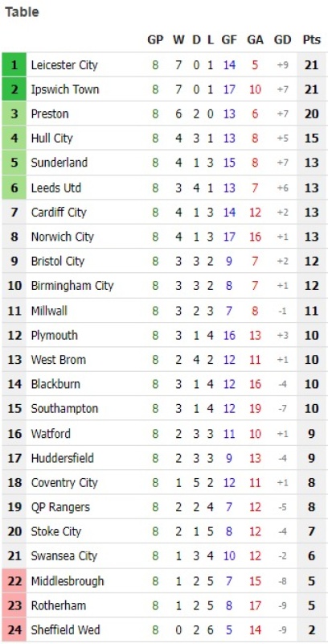Sort by the GA column header
328x644 pixels.
(x=255, y=39)
